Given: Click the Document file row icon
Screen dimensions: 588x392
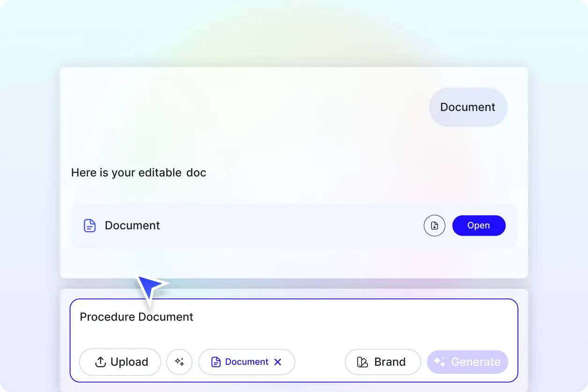Looking at the screenshot, I should coord(89,225).
